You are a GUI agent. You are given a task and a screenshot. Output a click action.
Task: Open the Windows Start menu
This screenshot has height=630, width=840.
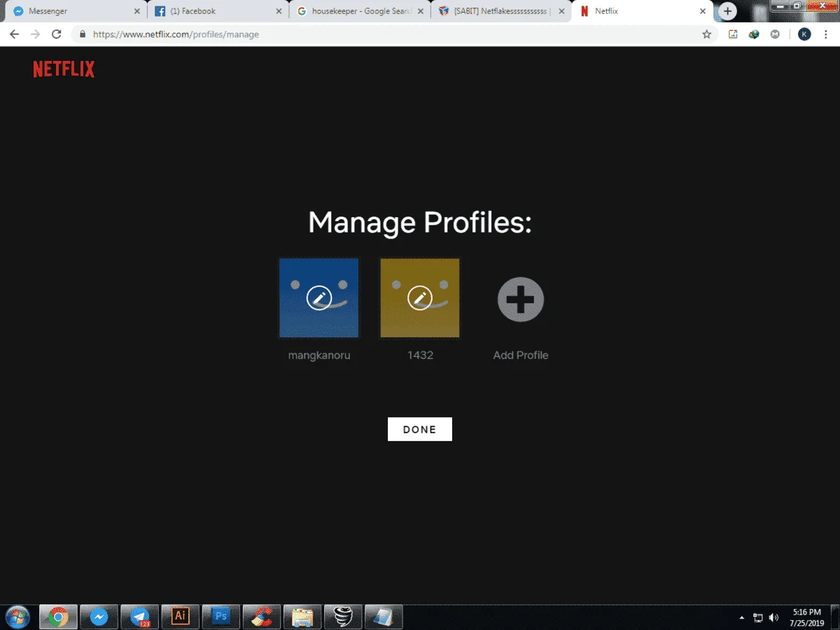(17, 617)
